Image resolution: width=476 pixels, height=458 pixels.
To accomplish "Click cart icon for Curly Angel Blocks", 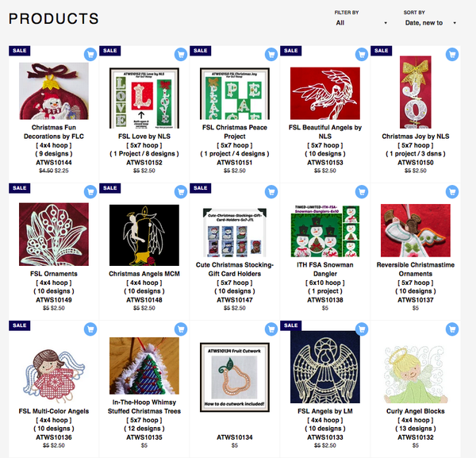I will 452,329.
